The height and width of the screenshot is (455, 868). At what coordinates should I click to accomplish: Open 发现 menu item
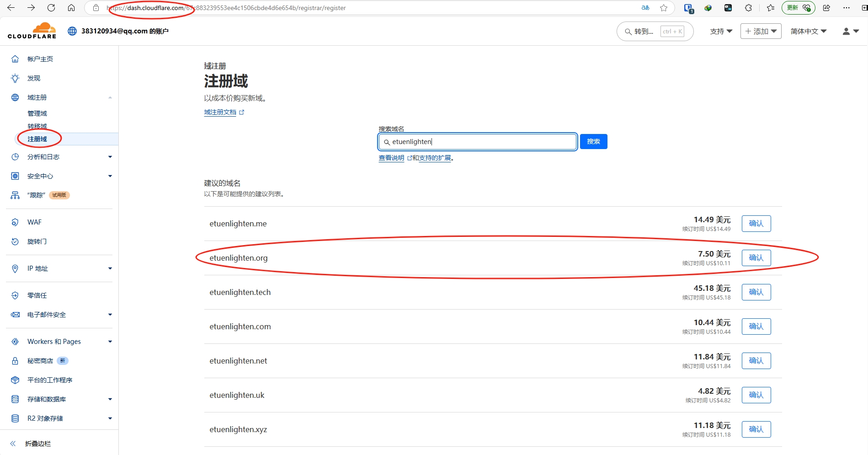click(x=34, y=78)
